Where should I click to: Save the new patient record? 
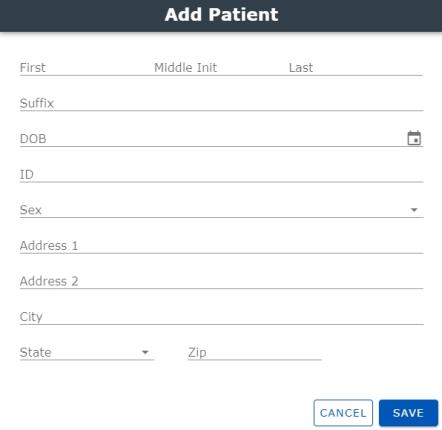[x=408, y=413]
